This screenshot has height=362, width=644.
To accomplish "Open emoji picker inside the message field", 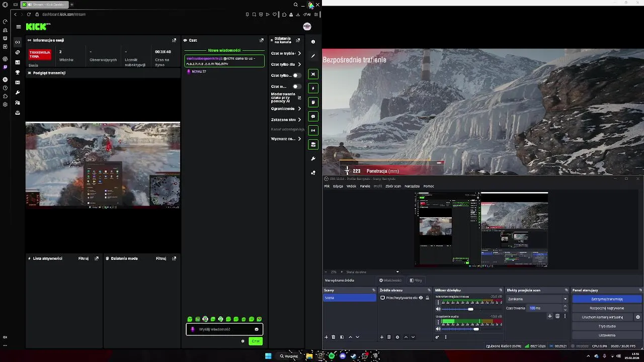I will [x=256, y=329].
